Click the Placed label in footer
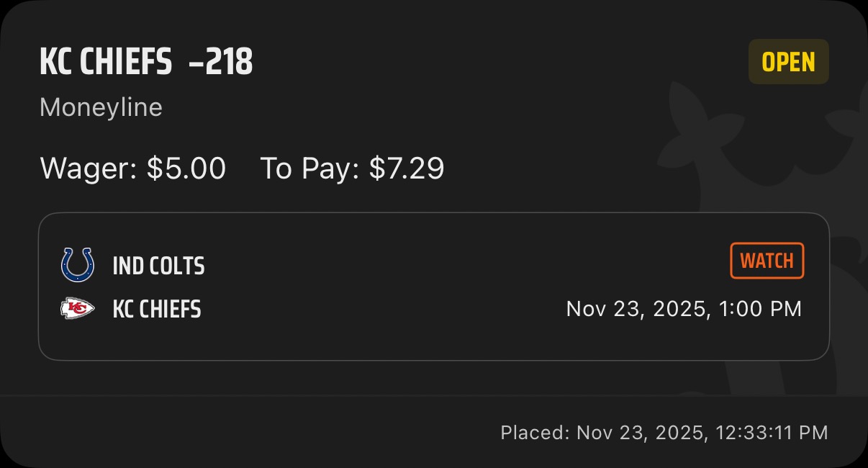This screenshot has height=468, width=868. [x=534, y=433]
